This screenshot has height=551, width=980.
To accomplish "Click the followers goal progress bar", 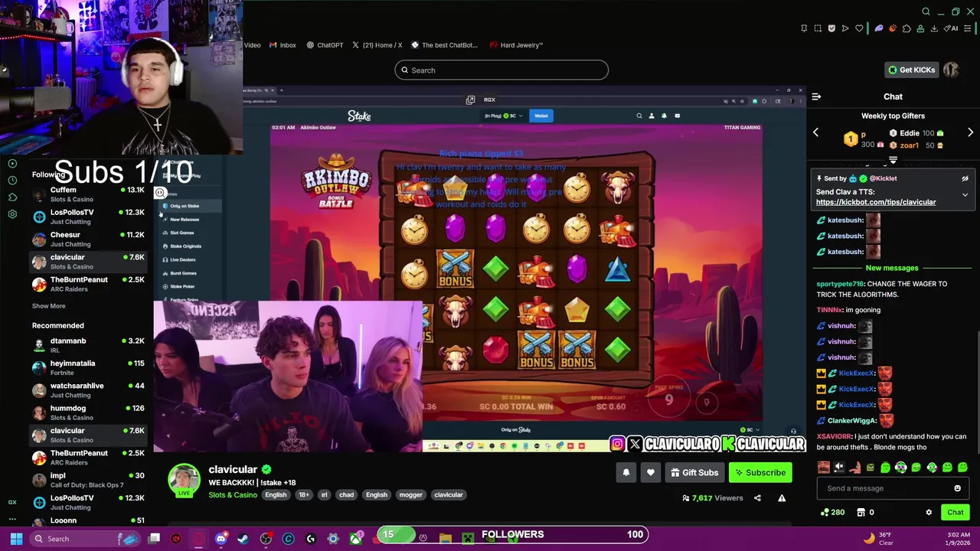I will (512, 534).
